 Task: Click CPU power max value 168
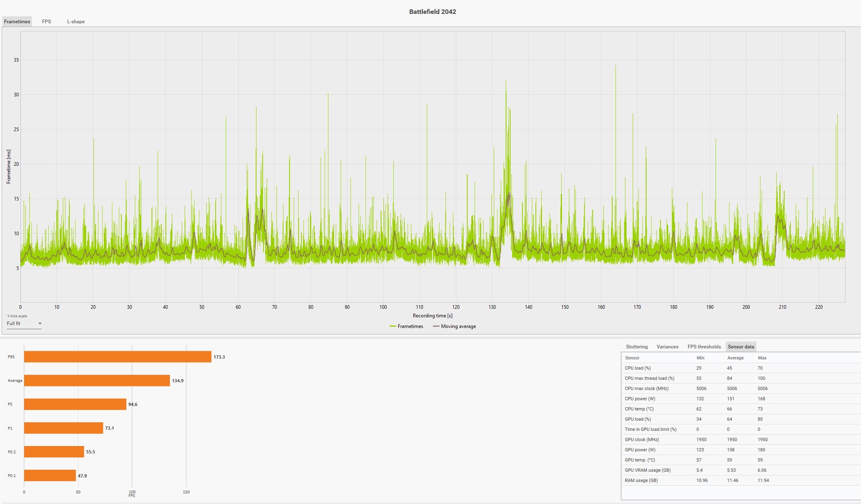click(x=761, y=399)
